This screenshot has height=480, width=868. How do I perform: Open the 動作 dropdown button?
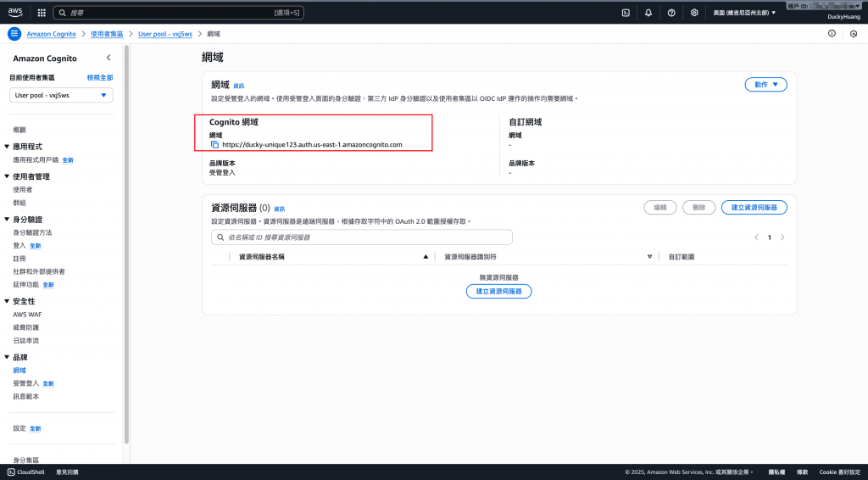click(765, 85)
